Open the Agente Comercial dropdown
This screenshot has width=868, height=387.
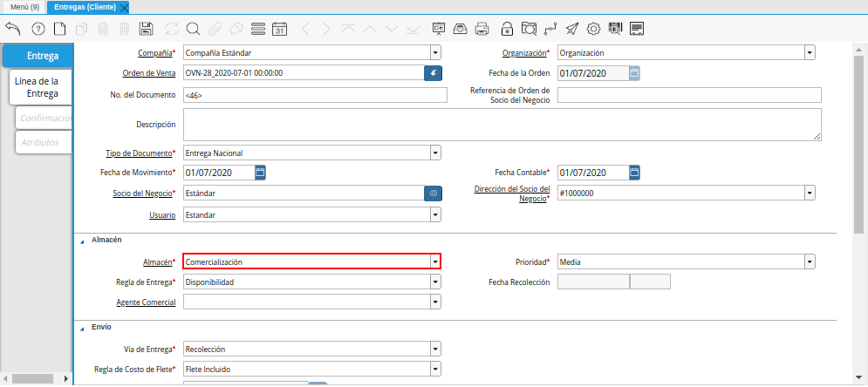click(435, 302)
